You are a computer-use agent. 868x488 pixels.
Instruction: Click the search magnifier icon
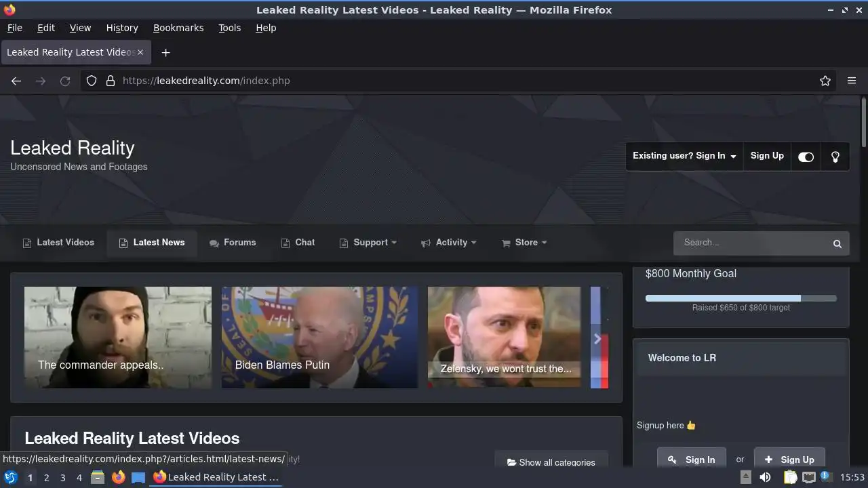point(837,243)
